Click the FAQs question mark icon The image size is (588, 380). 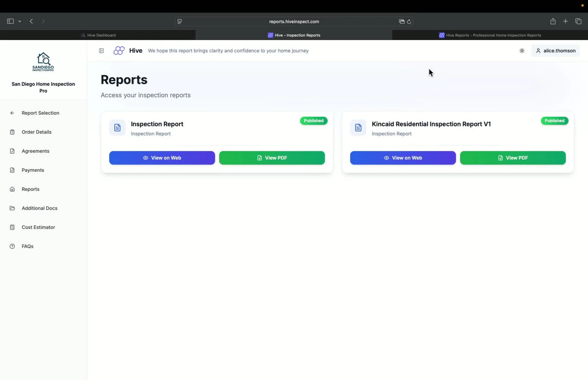click(12, 246)
